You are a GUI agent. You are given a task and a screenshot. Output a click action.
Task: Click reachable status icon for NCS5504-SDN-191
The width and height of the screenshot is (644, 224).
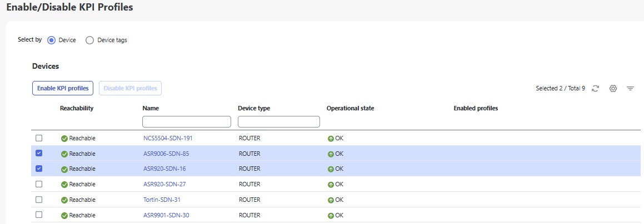click(x=64, y=139)
